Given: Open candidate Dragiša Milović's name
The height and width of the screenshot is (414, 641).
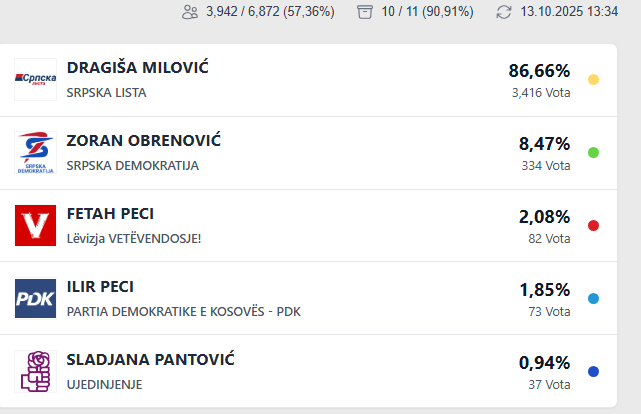Looking at the screenshot, I should (x=138, y=68).
